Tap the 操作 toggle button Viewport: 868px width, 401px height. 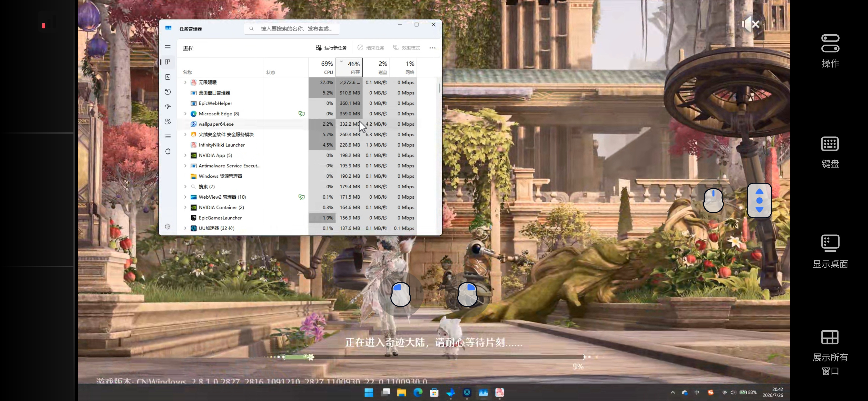point(830,51)
